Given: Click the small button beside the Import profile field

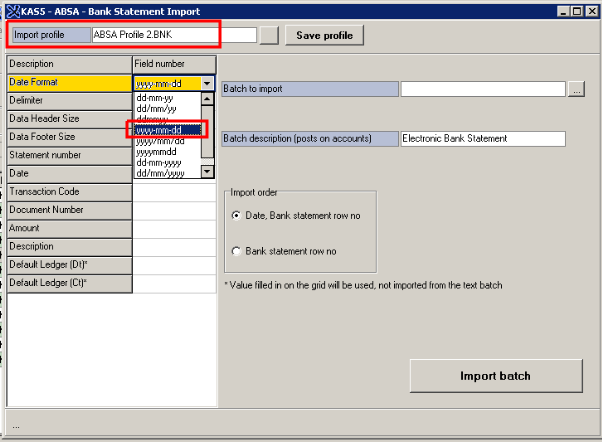Looking at the screenshot, I should pyautogui.click(x=269, y=35).
